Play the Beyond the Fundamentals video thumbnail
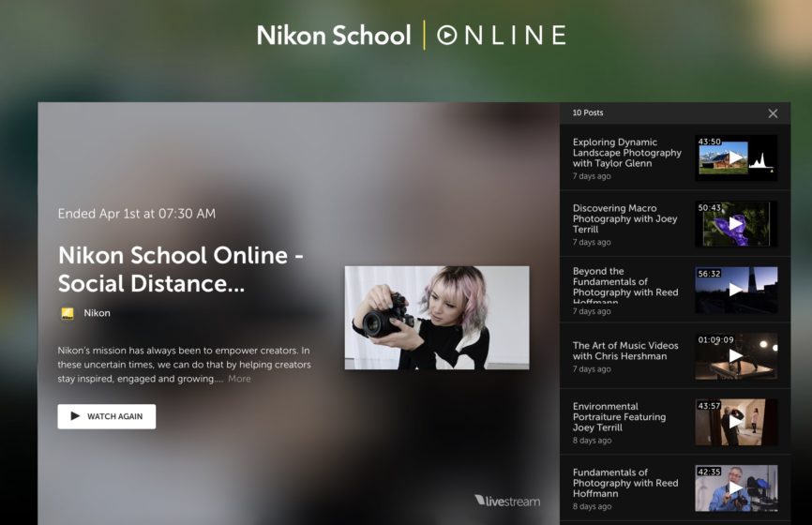Image resolution: width=812 pixels, height=525 pixels. pos(735,290)
